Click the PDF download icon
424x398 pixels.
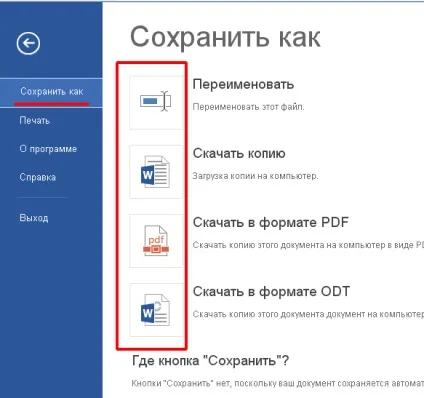tap(156, 241)
